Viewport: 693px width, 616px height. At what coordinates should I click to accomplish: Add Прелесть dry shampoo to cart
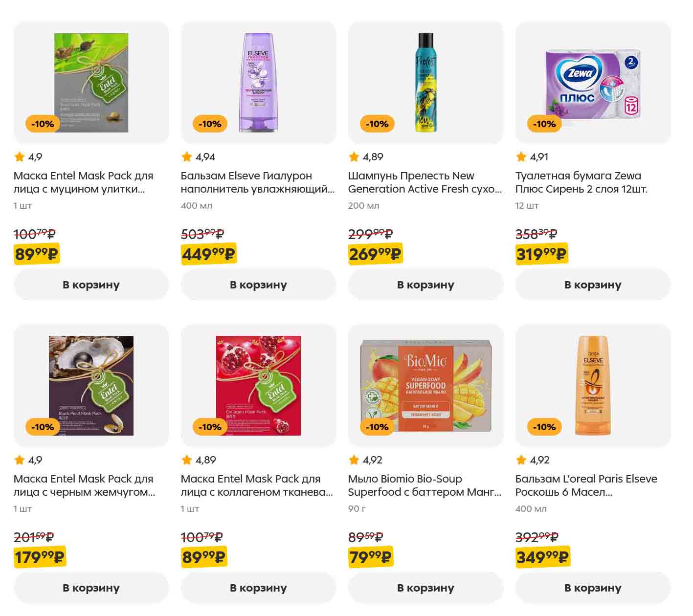click(x=425, y=285)
